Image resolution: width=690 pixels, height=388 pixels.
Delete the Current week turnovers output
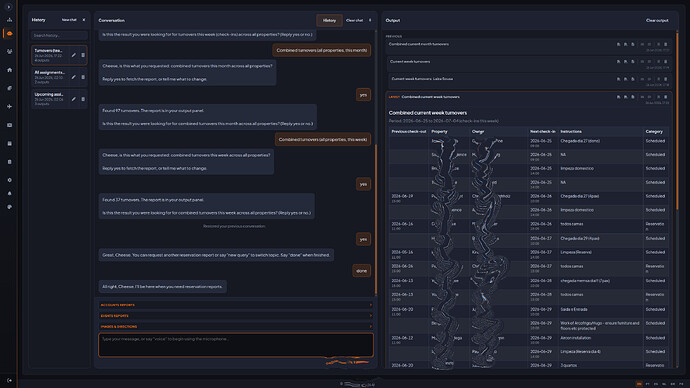(665, 62)
